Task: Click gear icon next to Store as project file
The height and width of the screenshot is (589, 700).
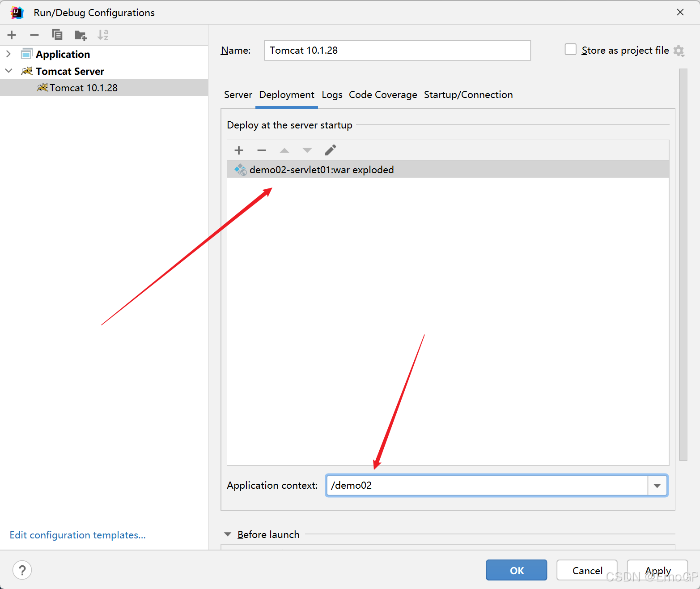Action: (679, 51)
